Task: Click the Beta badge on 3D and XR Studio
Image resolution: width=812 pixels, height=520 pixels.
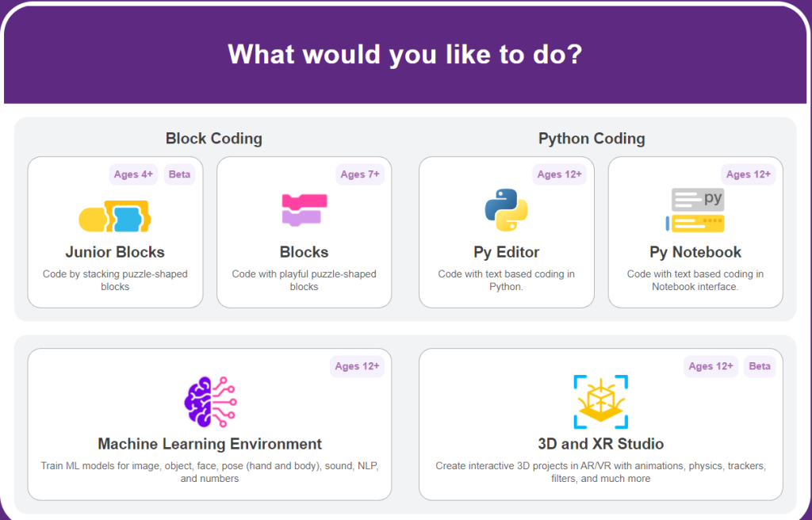Action: (x=760, y=366)
